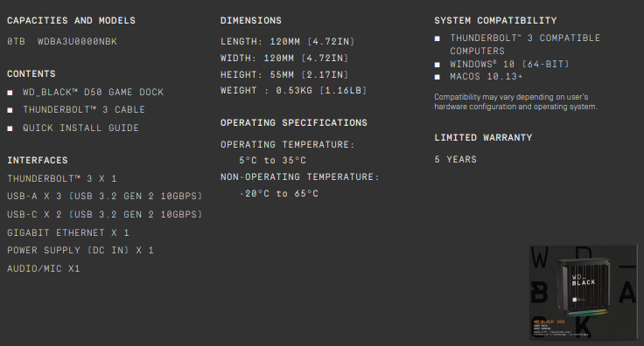Click 'WD_BLACK D50 GAME DOCK' list item
This screenshot has width=644, height=346.
pyautogui.click(x=94, y=93)
